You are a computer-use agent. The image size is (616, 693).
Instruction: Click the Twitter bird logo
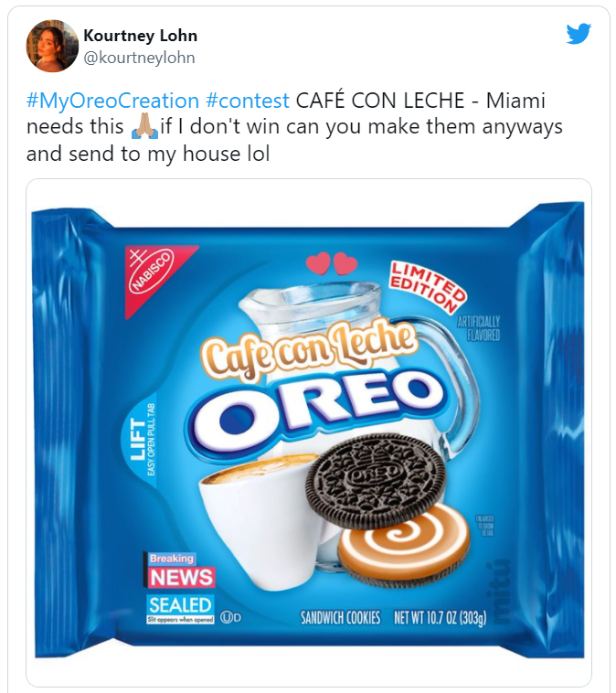(x=579, y=35)
